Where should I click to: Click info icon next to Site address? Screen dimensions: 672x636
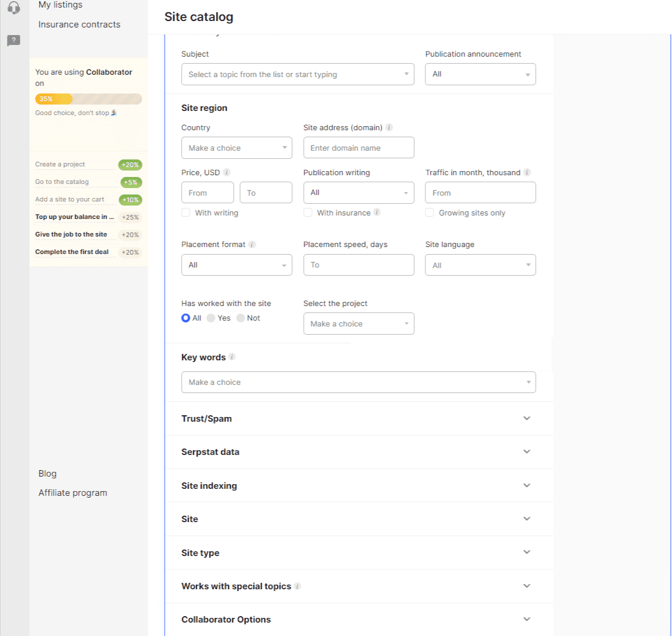(389, 127)
